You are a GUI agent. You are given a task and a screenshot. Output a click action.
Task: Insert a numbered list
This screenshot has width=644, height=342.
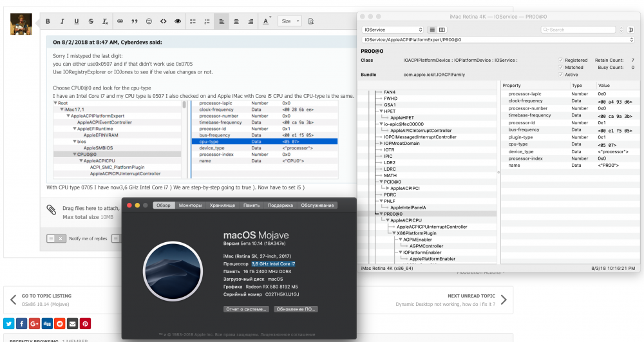pyautogui.click(x=207, y=21)
